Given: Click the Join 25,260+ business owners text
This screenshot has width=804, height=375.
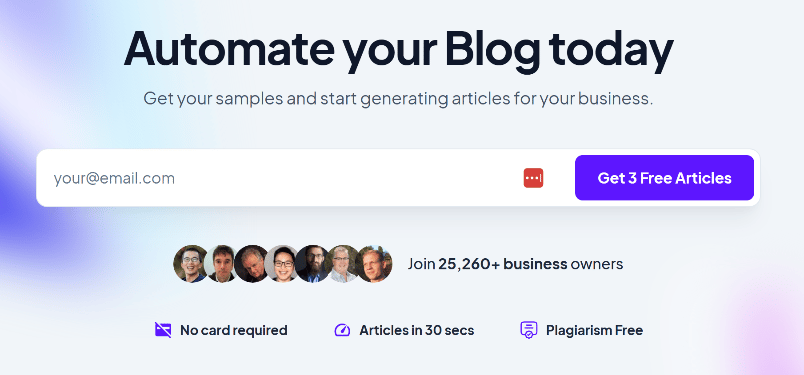Looking at the screenshot, I should coord(515,264).
